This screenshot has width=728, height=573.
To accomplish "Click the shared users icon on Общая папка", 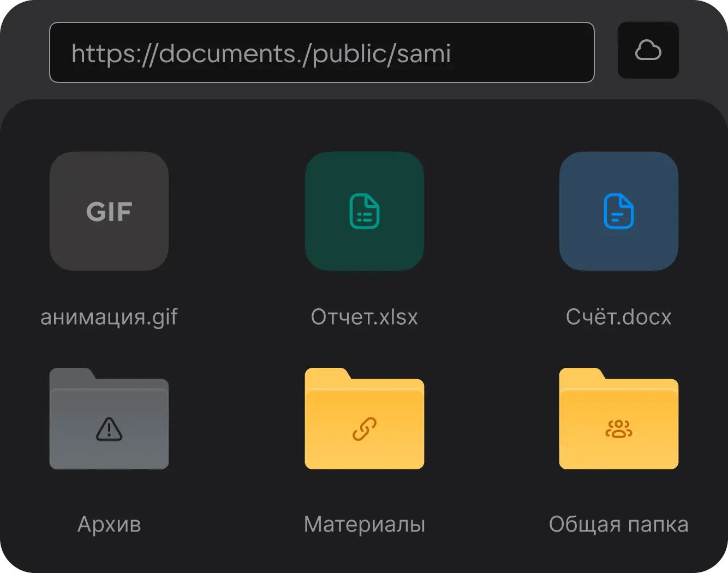I will [x=618, y=431].
